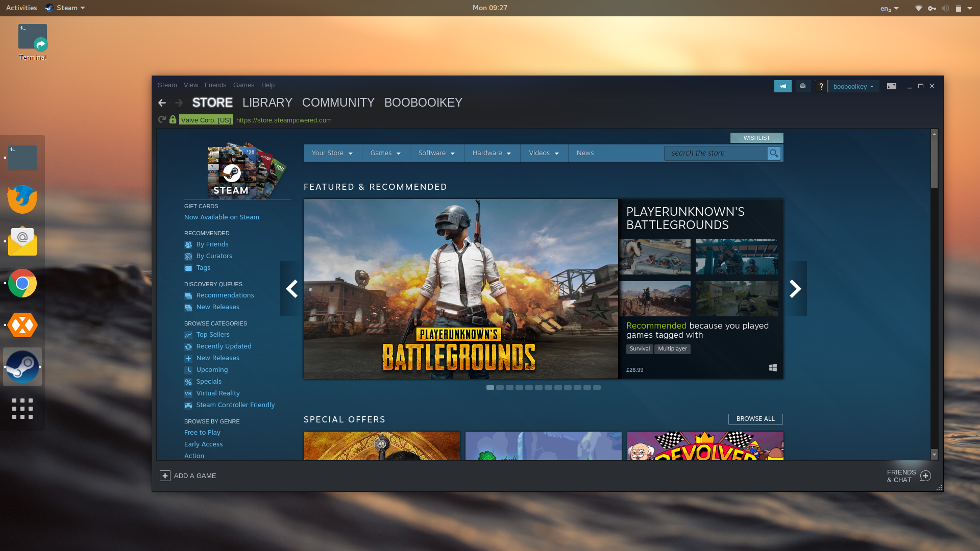980x551 pixels.
Task: Click the Recently Updated icon
Action: [188, 346]
